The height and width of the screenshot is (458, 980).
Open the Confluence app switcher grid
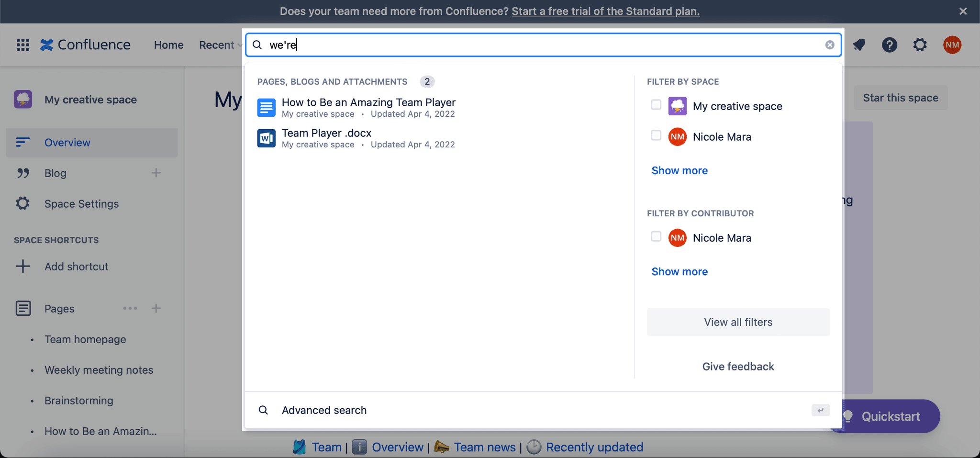pos(22,45)
